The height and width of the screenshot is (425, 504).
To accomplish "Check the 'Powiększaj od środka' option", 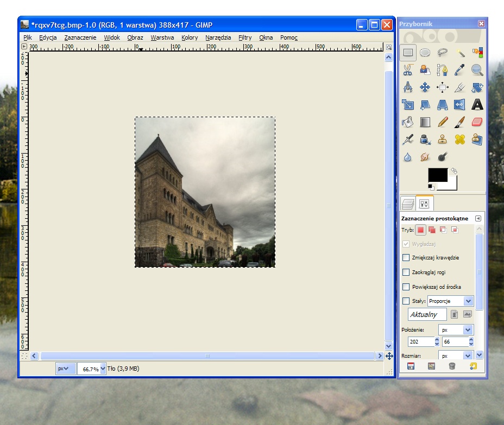I will pos(406,287).
